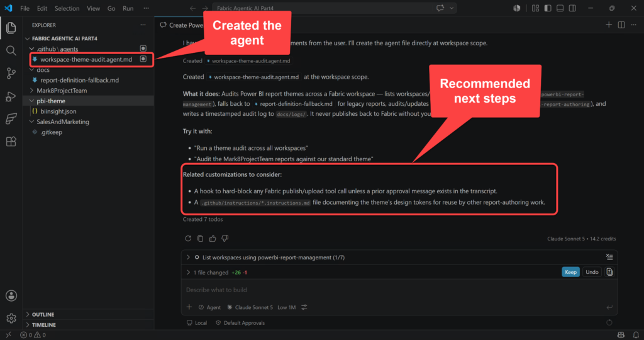Expand the '1 file changed' summary

tap(188, 272)
